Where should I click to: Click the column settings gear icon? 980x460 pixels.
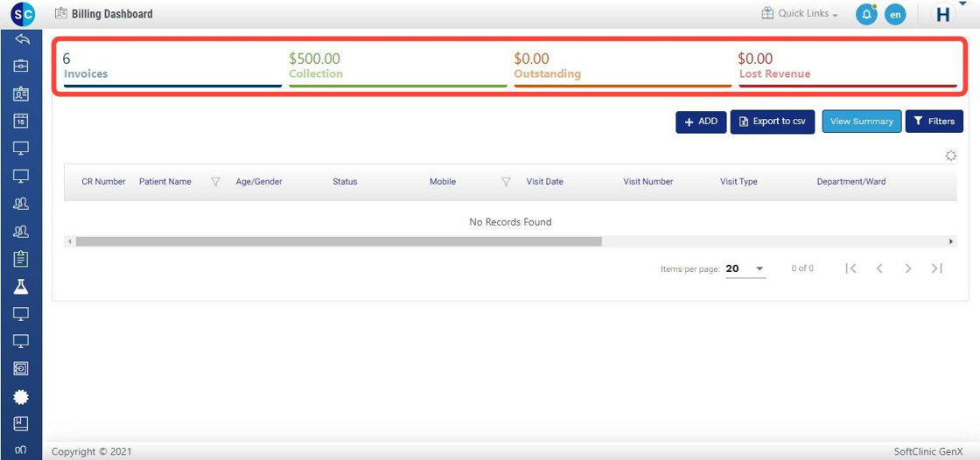pos(950,156)
